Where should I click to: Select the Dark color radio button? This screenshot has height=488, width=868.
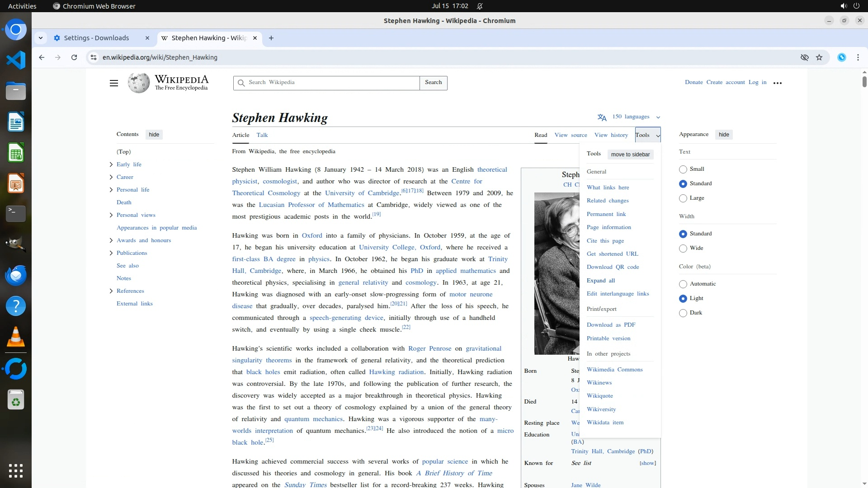pyautogui.click(x=683, y=313)
